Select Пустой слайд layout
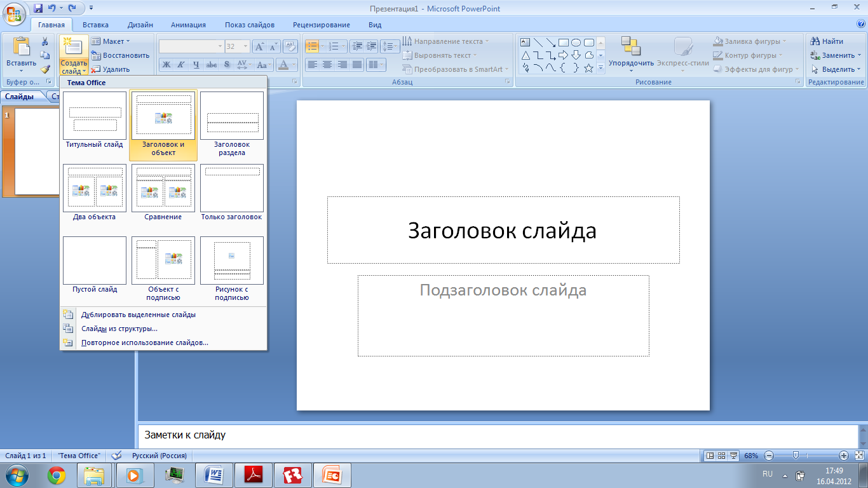The image size is (868, 488). (x=95, y=266)
